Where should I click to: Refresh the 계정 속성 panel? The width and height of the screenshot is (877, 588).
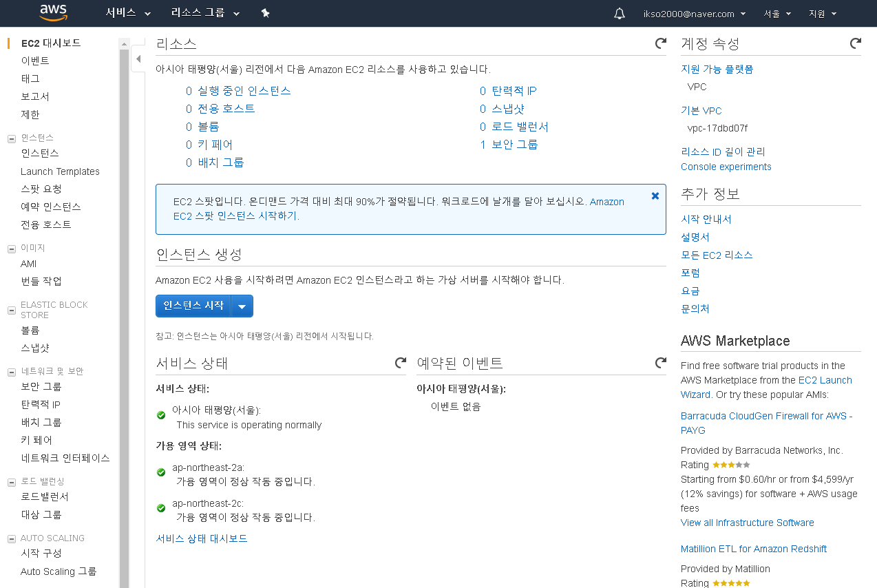click(855, 43)
